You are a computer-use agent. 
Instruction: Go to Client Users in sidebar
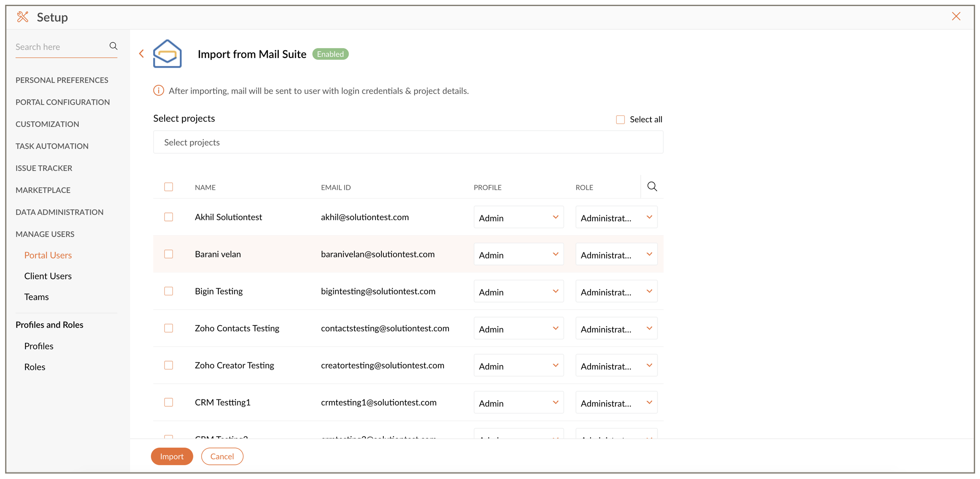[x=48, y=276]
